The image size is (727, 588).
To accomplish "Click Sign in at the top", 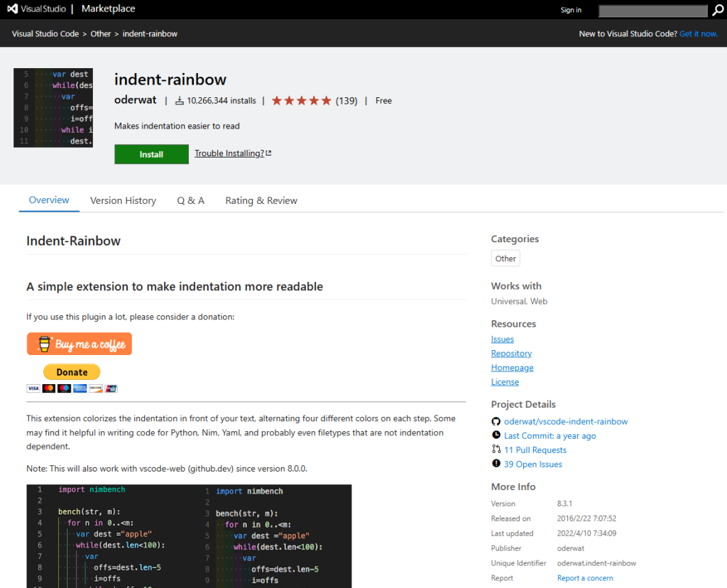I will (571, 10).
